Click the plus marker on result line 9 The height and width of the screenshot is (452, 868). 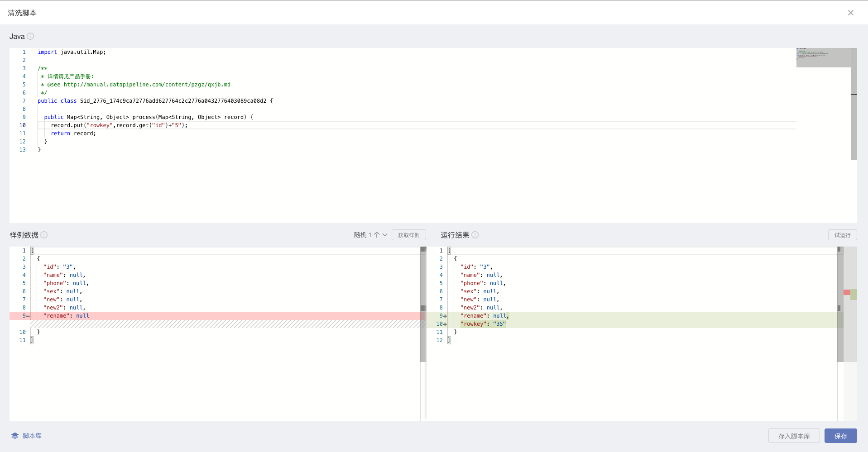(x=445, y=316)
